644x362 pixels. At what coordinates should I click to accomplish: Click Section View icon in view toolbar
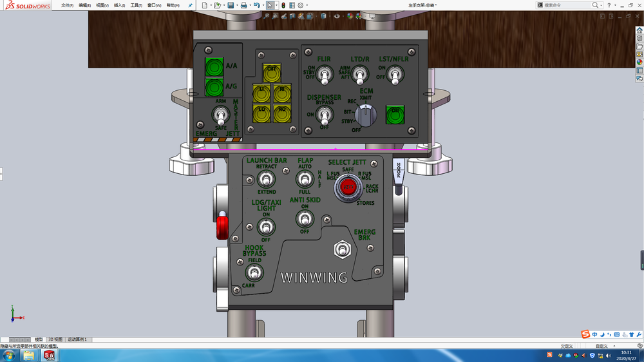coord(292,16)
